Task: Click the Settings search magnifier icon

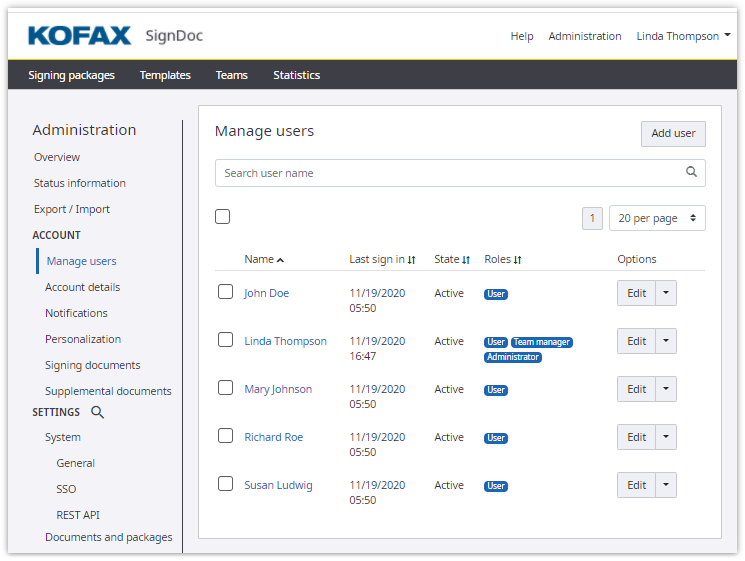Action: point(97,412)
